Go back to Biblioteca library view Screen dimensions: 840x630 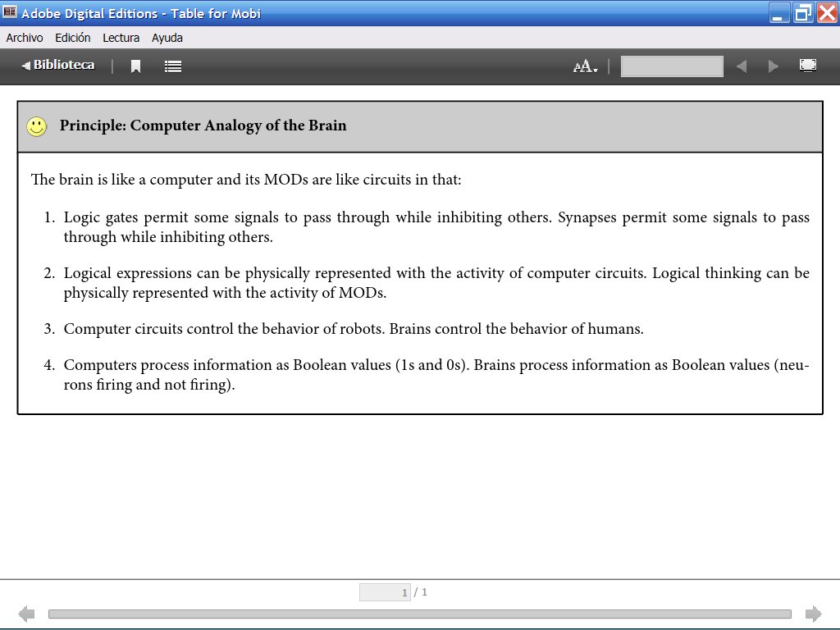click(58, 65)
